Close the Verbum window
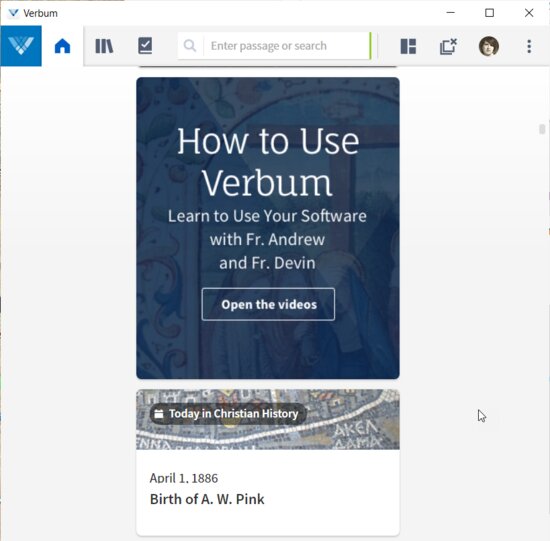Viewport: 550px width, 541px height. click(529, 13)
